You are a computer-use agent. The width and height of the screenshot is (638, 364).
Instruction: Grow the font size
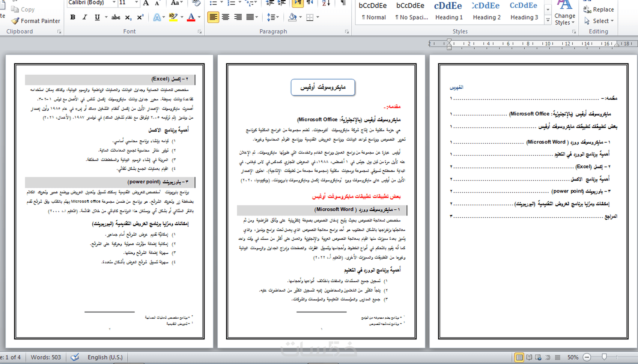146,3
